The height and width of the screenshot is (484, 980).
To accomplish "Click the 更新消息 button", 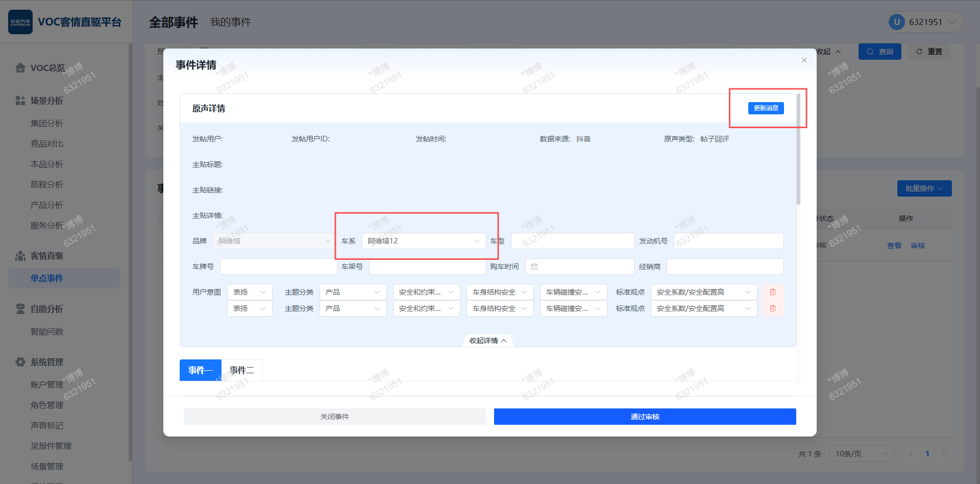I will pos(766,108).
